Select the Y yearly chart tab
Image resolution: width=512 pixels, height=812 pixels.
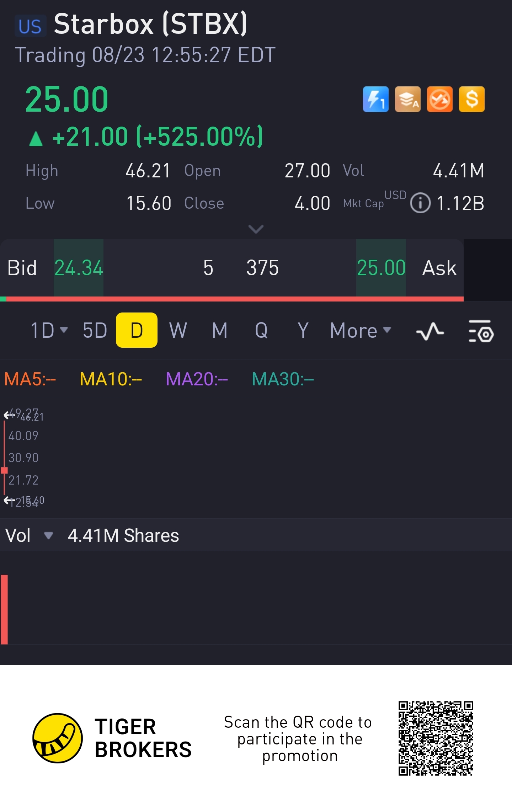point(303,330)
